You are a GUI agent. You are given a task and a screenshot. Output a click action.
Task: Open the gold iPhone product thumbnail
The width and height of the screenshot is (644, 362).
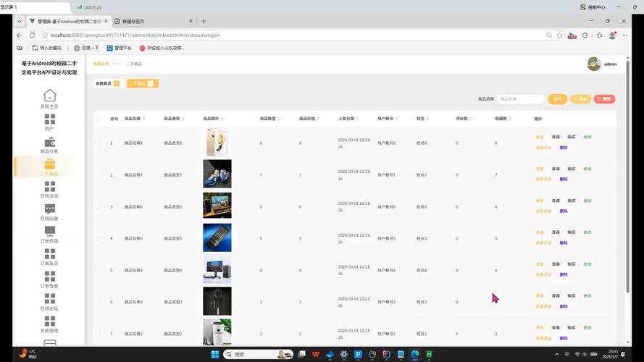(217, 142)
